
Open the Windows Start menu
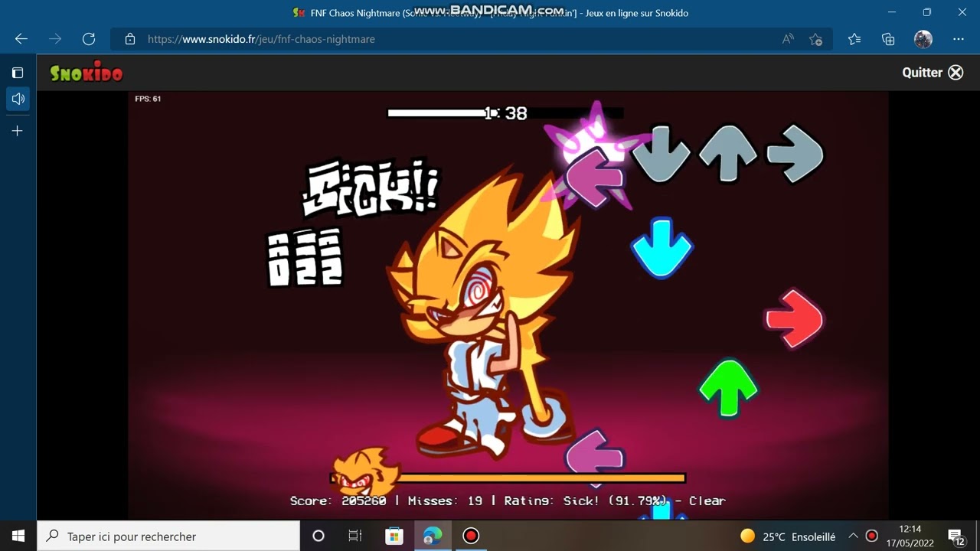click(18, 536)
